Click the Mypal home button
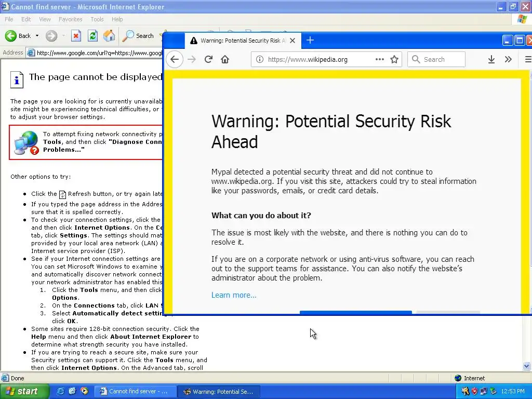The image size is (532, 399). coord(224,59)
